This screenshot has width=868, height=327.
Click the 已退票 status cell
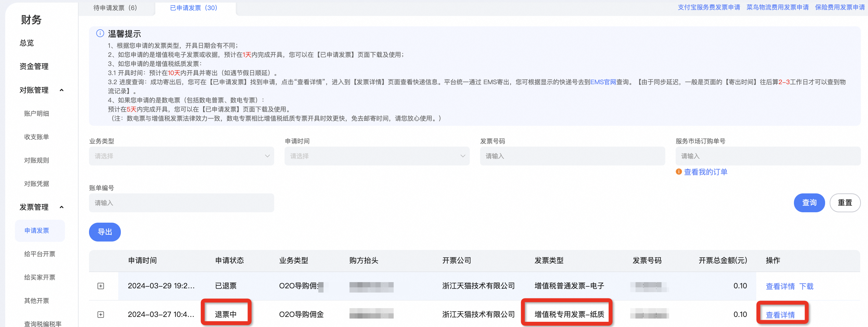(x=226, y=286)
